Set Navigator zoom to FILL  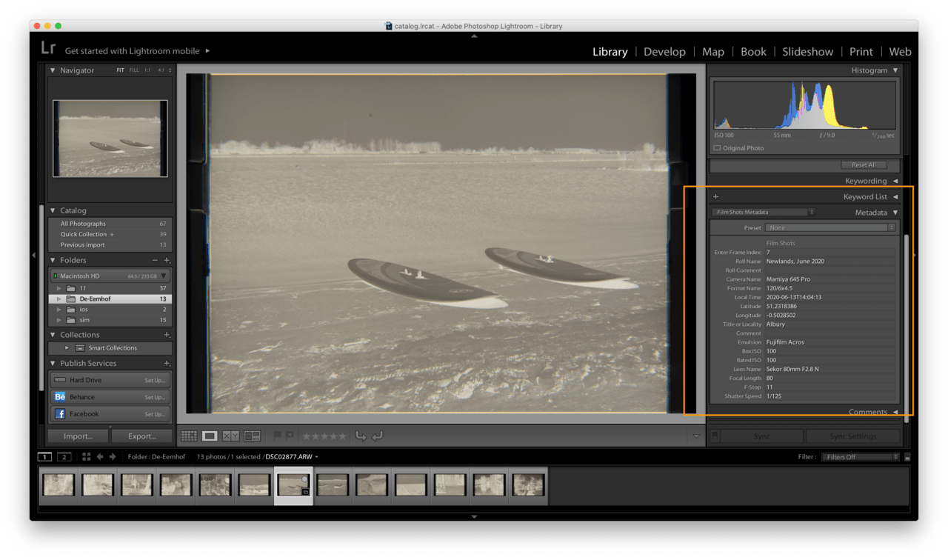click(134, 70)
